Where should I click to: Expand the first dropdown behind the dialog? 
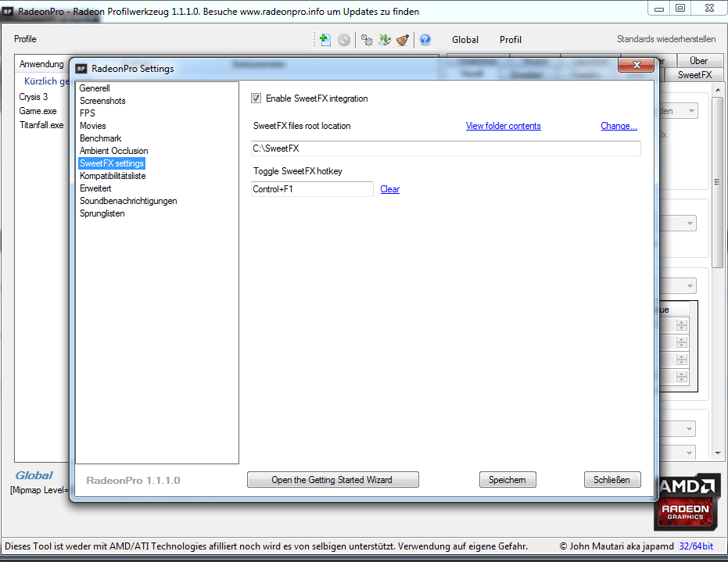[x=691, y=111]
